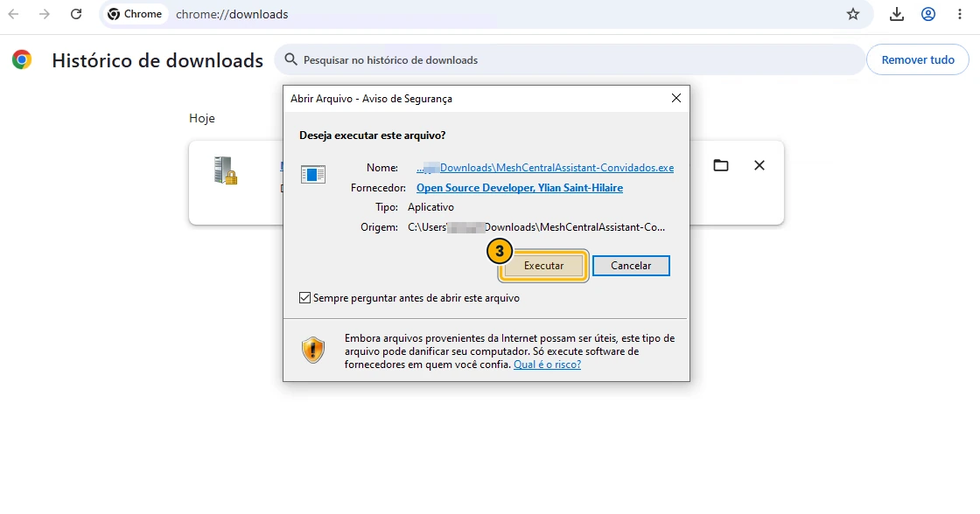
Task: Open the browser downloads tray icon
Action: pyautogui.click(x=896, y=14)
